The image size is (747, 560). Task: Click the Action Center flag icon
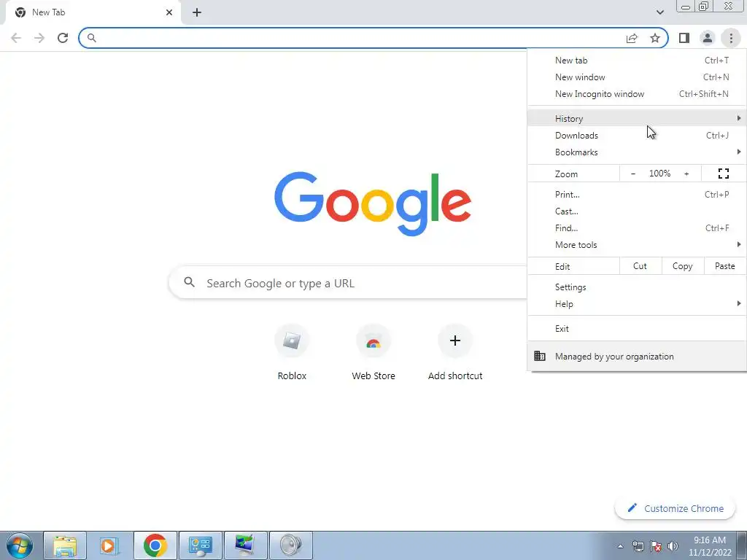[x=656, y=546]
